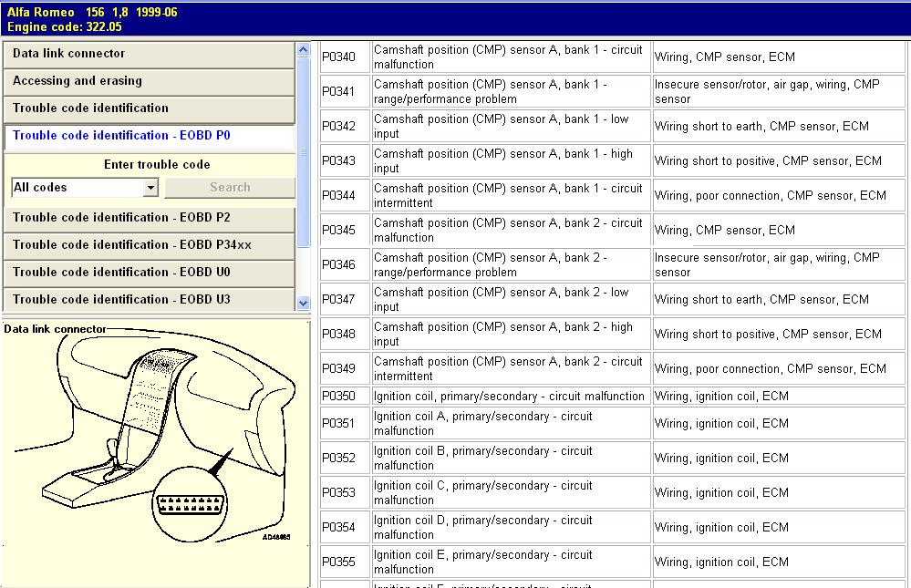This screenshot has height=588, width=911.
Task: Click the 'Data link connector' image caption
Action: pos(56,329)
